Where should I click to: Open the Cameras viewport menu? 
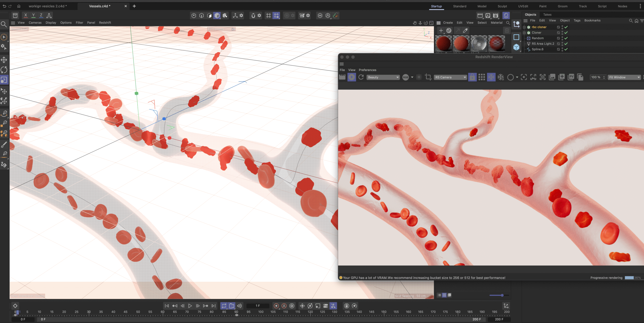click(35, 23)
